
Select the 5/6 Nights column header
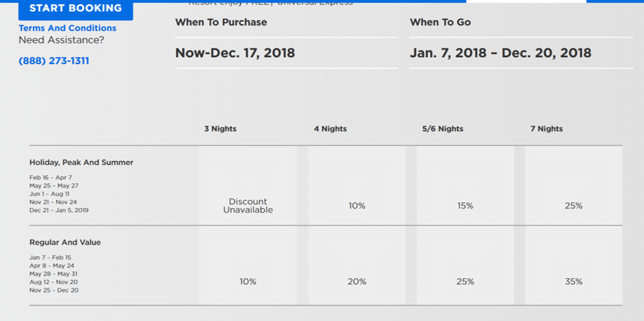tap(443, 129)
